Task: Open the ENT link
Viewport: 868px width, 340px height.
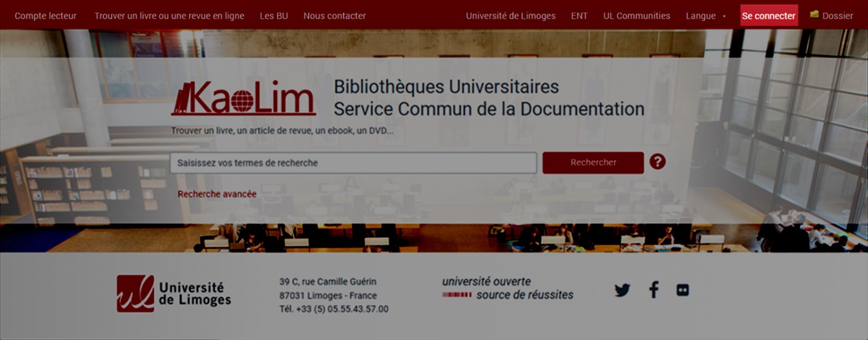Action: [x=579, y=16]
